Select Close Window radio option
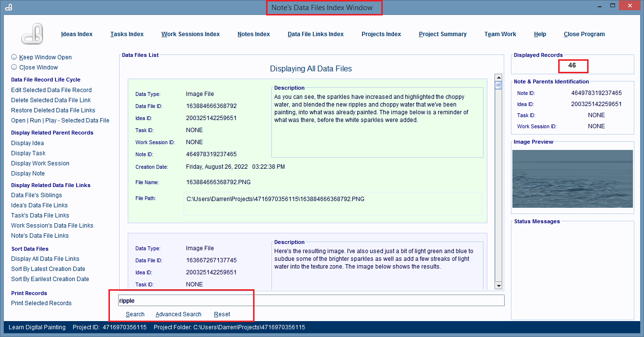The height and width of the screenshot is (337, 644). click(14, 67)
